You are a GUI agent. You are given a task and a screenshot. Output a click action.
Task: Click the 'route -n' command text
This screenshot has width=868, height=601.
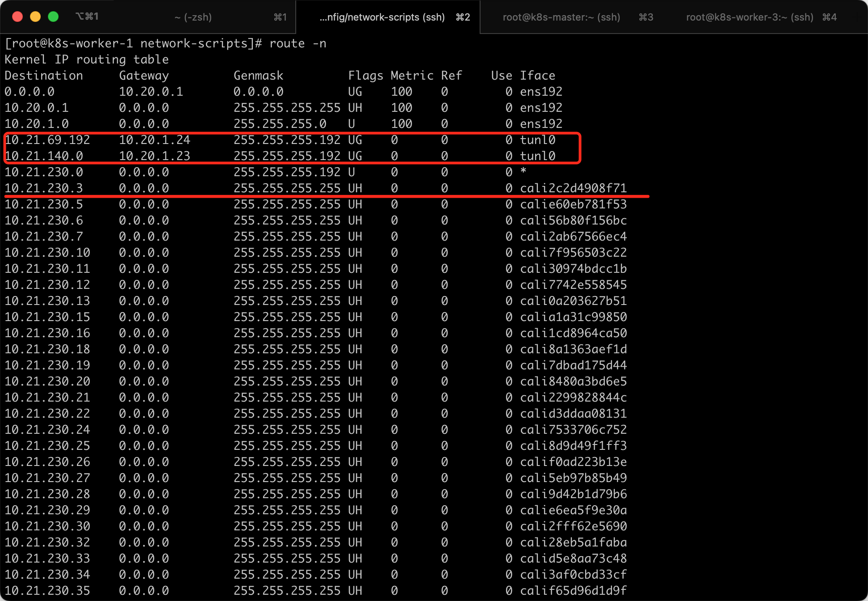click(298, 43)
